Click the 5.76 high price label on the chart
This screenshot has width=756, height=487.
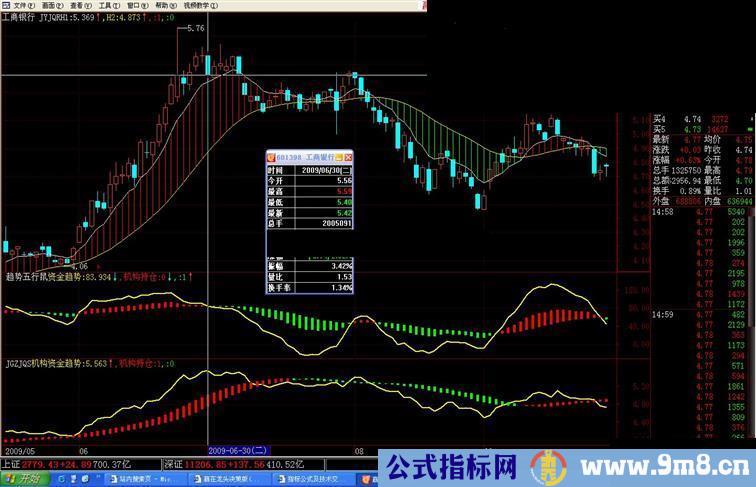tap(195, 30)
